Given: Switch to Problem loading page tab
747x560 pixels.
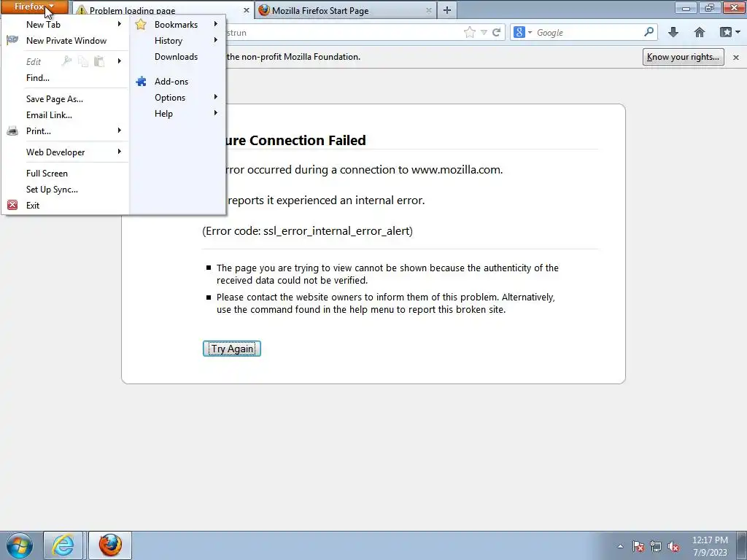Looking at the screenshot, I should (162, 10).
